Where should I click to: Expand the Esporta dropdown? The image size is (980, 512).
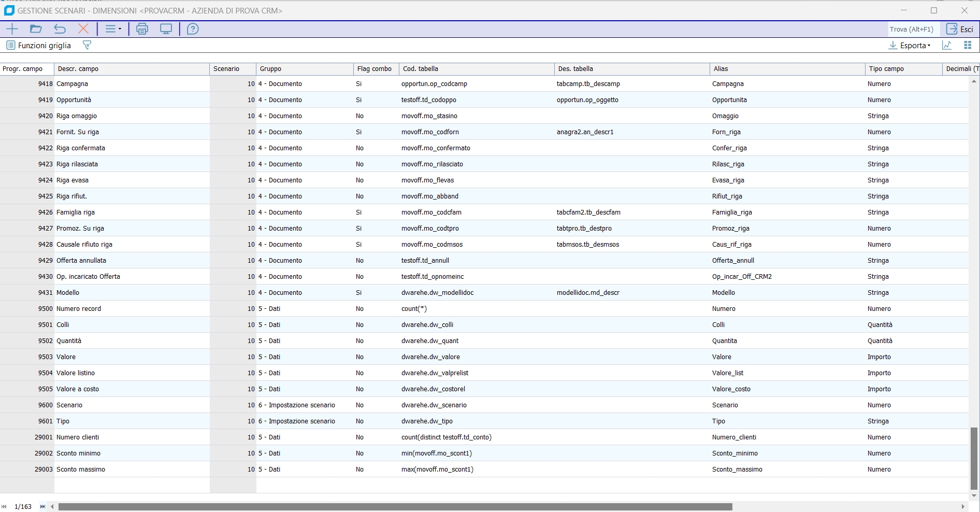(910, 45)
